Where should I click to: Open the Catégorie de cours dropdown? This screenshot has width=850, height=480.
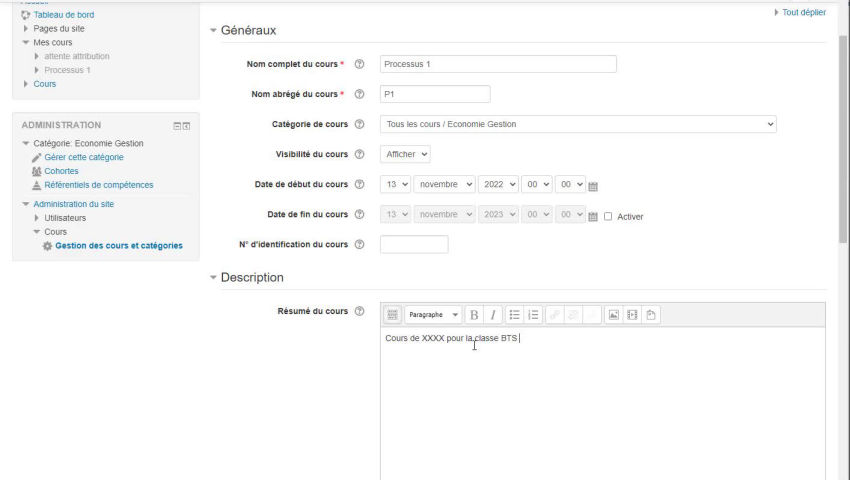[x=578, y=124]
